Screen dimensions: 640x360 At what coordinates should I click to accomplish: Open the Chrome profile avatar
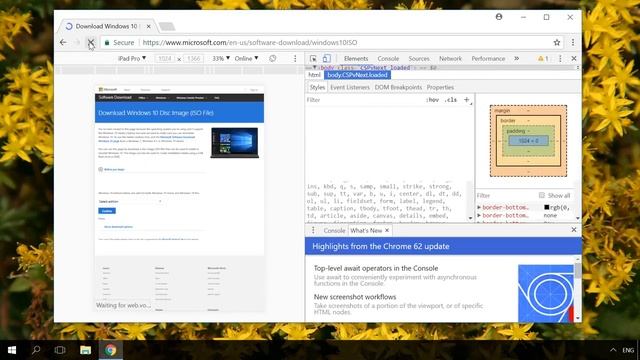click(x=499, y=17)
